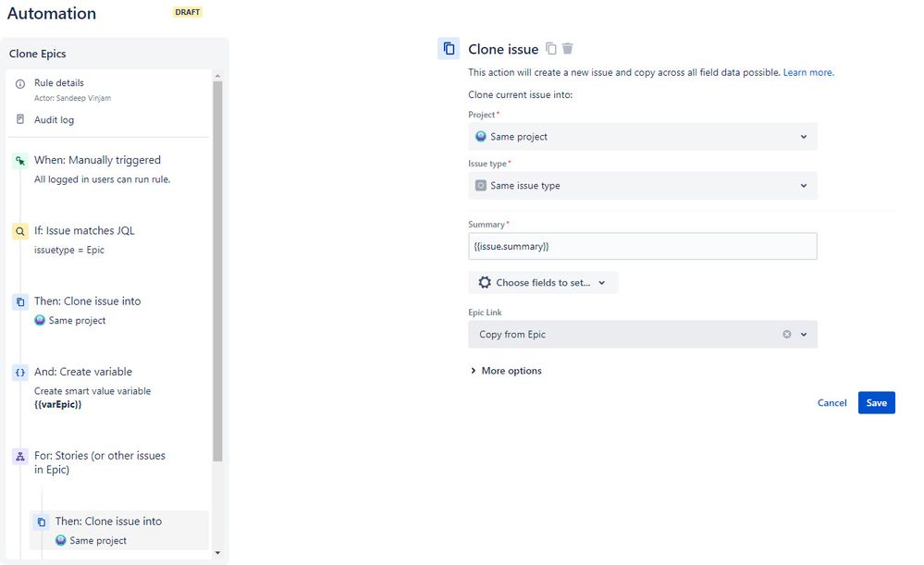
Task: Click the Same issue type icon
Action: point(481,185)
